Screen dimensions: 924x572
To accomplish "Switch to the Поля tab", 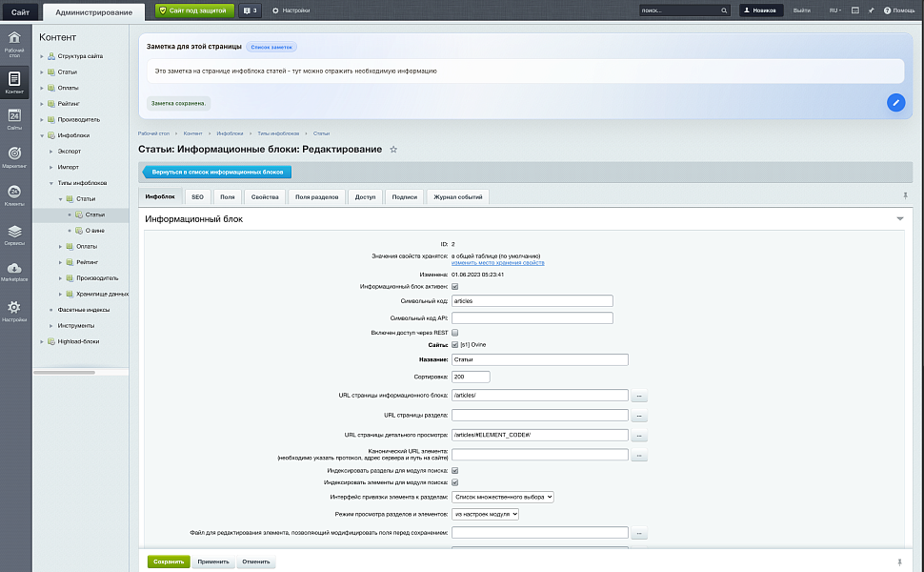I will [x=228, y=197].
